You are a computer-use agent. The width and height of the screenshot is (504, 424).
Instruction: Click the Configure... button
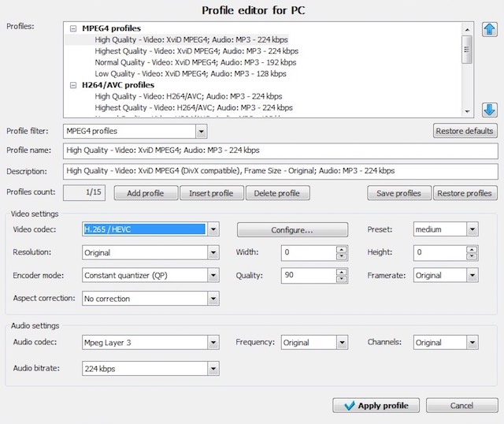click(292, 229)
